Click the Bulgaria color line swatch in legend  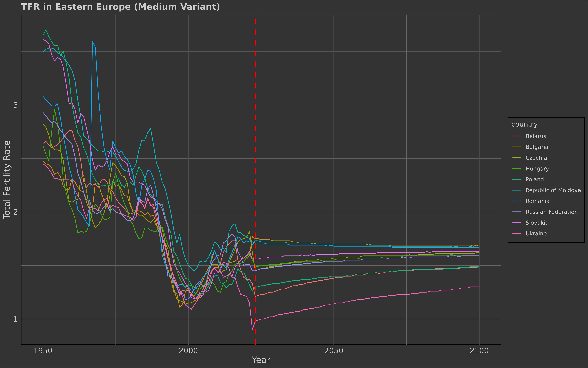click(517, 147)
